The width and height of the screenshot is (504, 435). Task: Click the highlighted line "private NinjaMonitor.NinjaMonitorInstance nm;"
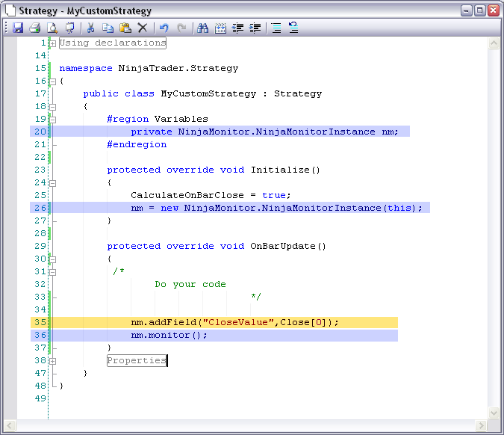click(x=220, y=132)
